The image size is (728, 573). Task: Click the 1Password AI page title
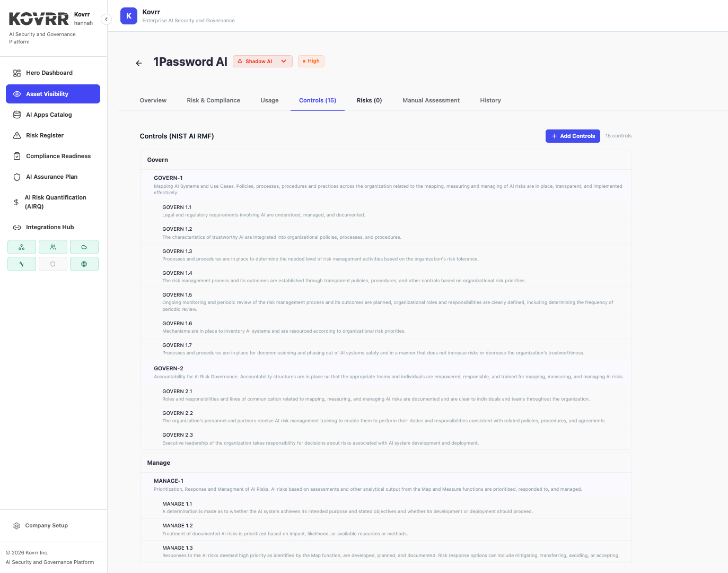(x=190, y=62)
